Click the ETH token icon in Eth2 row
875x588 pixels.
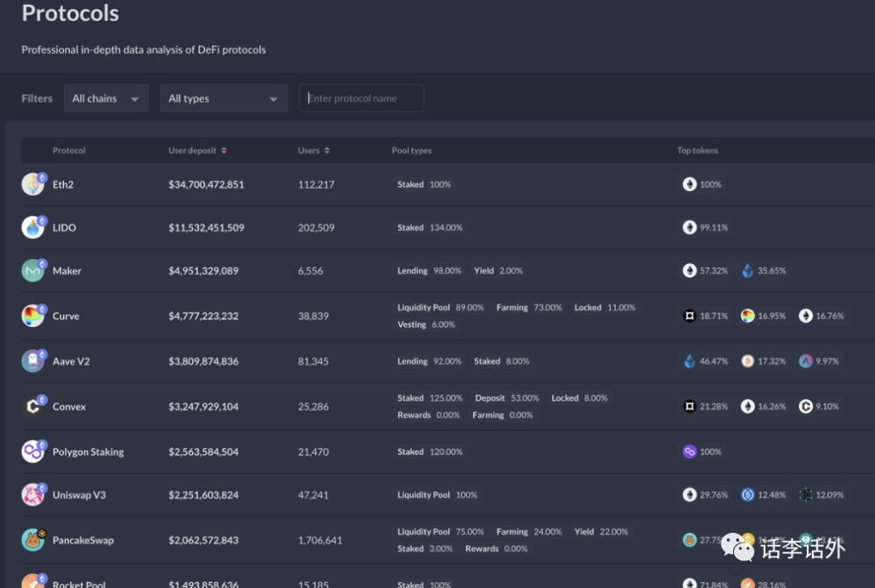tap(689, 184)
